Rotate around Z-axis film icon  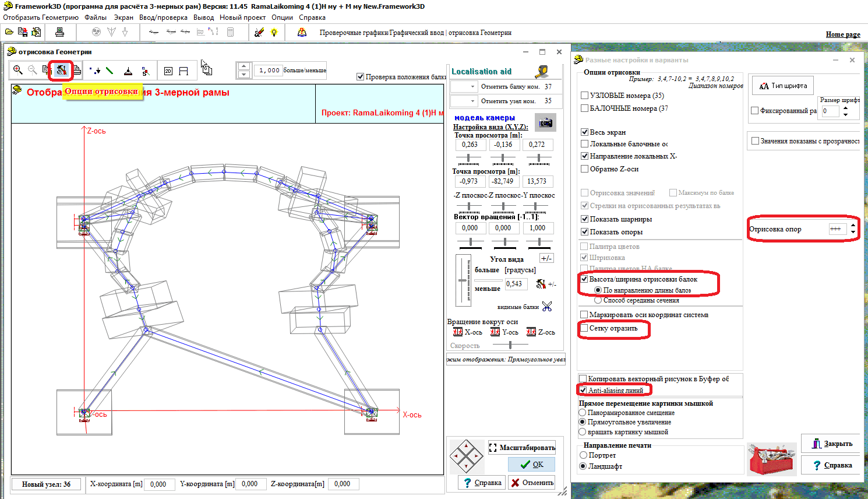click(531, 332)
